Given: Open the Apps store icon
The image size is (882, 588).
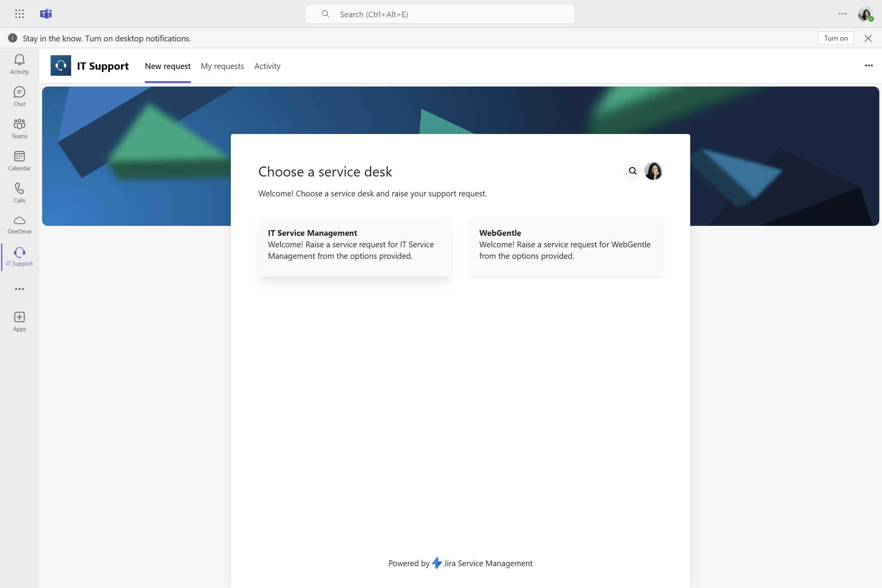Looking at the screenshot, I should pyautogui.click(x=20, y=322).
